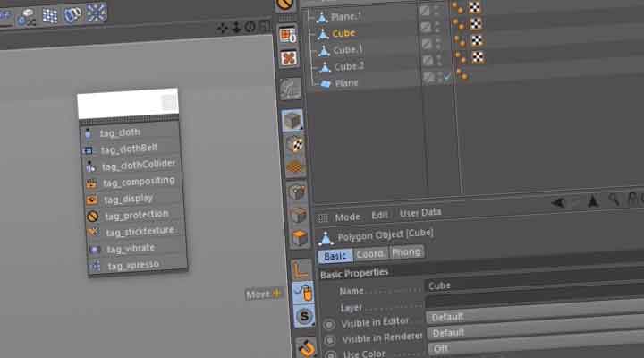The width and height of the screenshot is (644, 358).
Task: Toggle visibility dots for Cube.2
Action: (439, 60)
